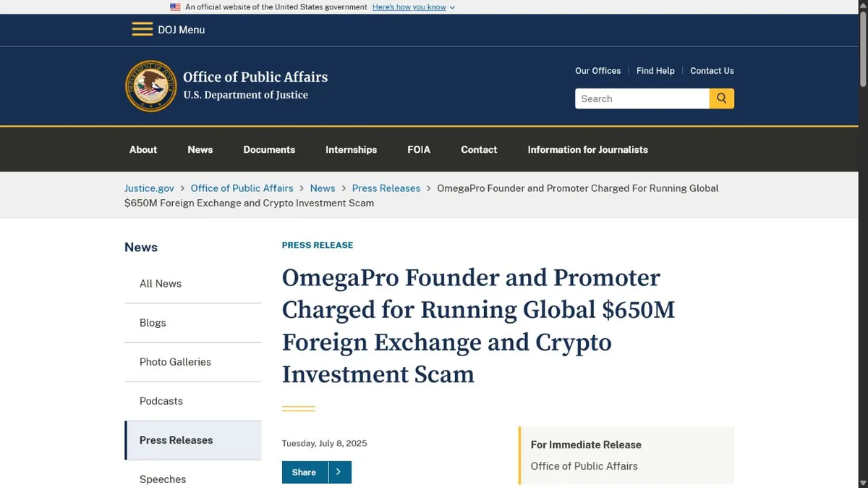Click the US flag icon in banner
868x488 pixels.
pos(175,7)
